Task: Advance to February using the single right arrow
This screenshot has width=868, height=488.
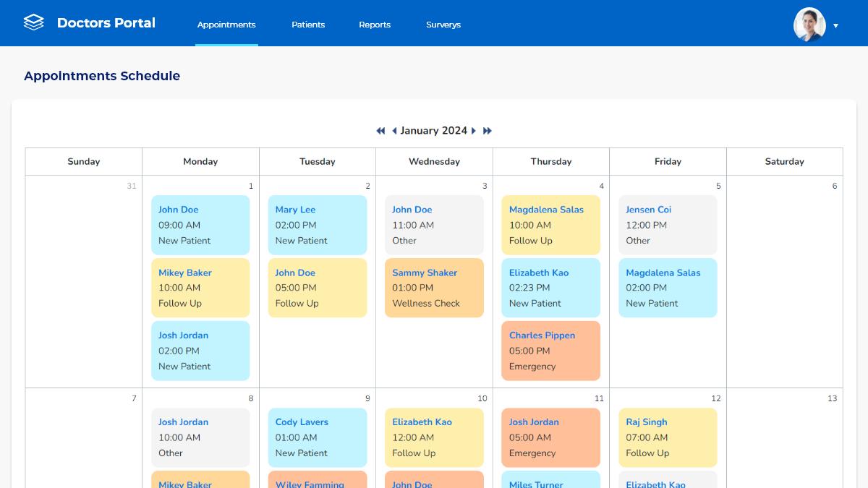Action: (474, 131)
